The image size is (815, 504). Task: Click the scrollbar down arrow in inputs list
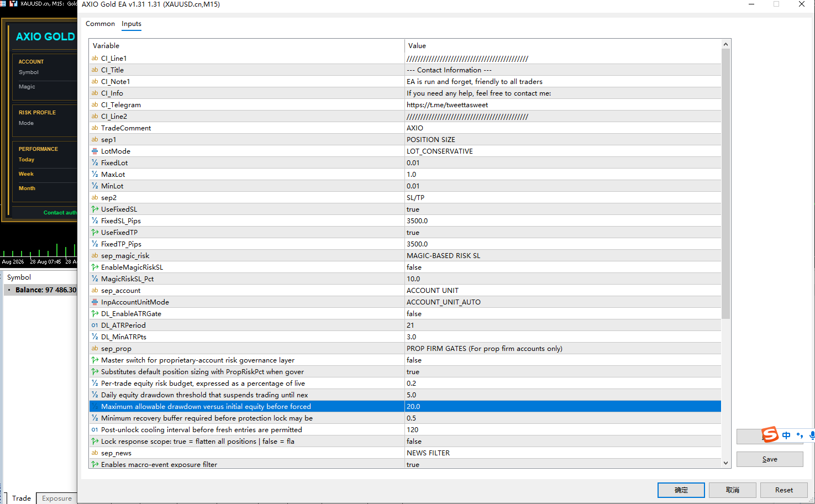click(725, 463)
